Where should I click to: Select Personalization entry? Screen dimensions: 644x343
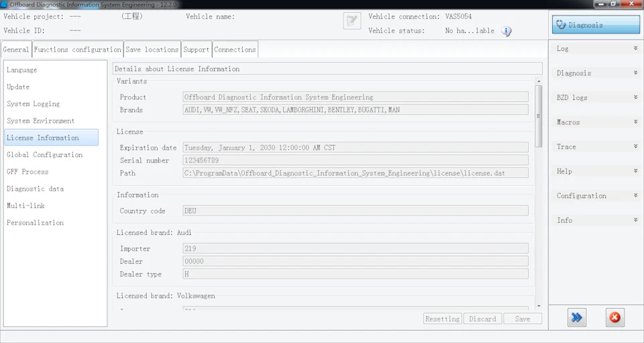coord(35,223)
